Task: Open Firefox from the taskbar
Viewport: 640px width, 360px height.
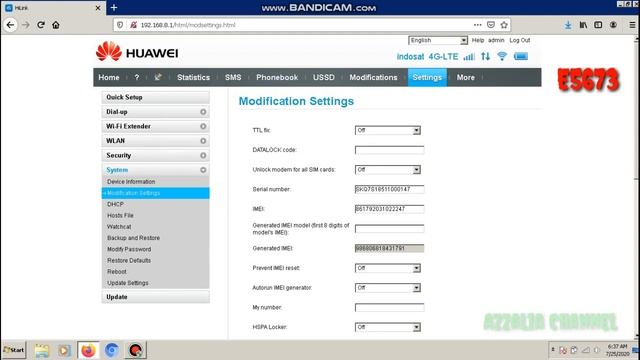Action: (x=88, y=350)
